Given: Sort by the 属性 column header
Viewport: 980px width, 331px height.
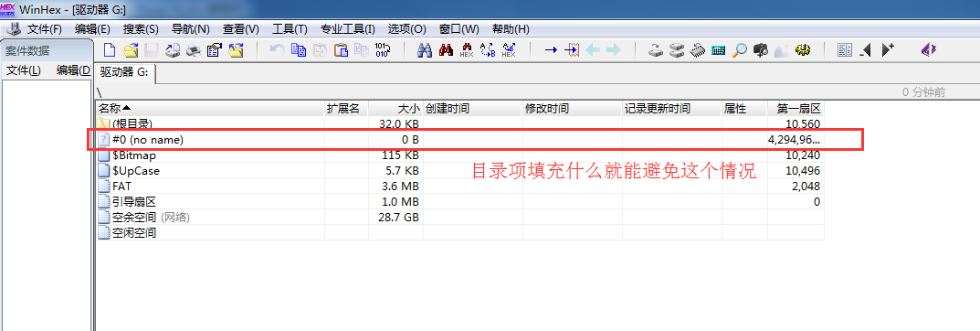Looking at the screenshot, I should pyautogui.click(x=745, y=108).
